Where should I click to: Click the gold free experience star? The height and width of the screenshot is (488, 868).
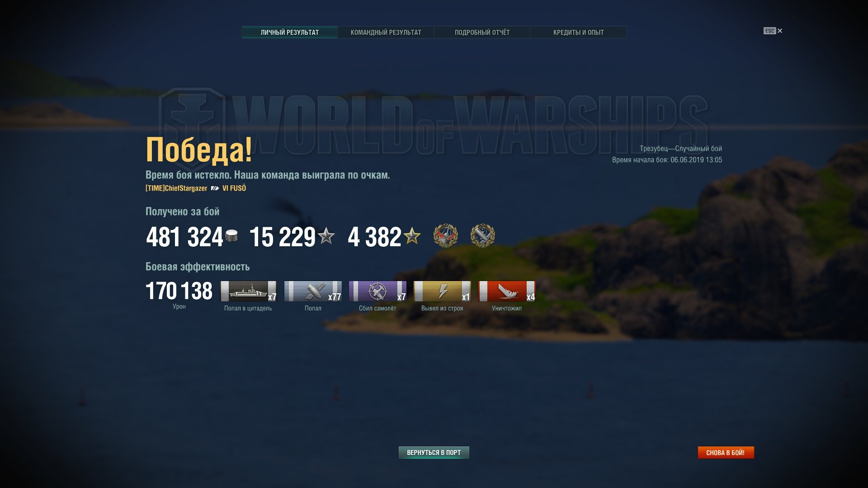pyautogui.click(x=412, y=236)
